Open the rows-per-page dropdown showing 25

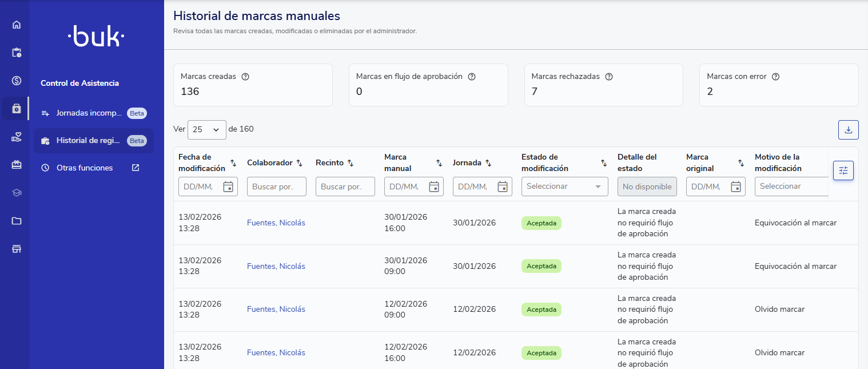tap(206, 130)
